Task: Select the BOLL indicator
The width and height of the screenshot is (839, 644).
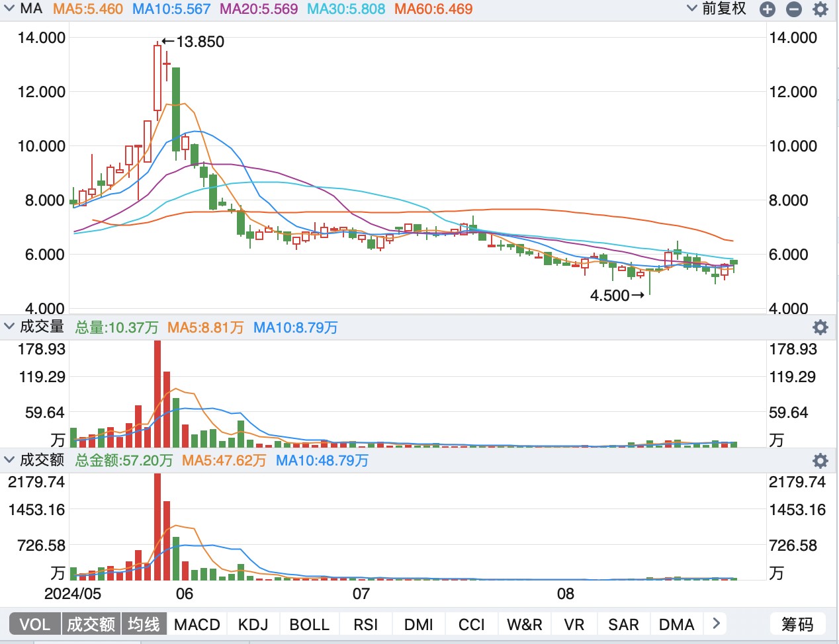Action: 309,624
